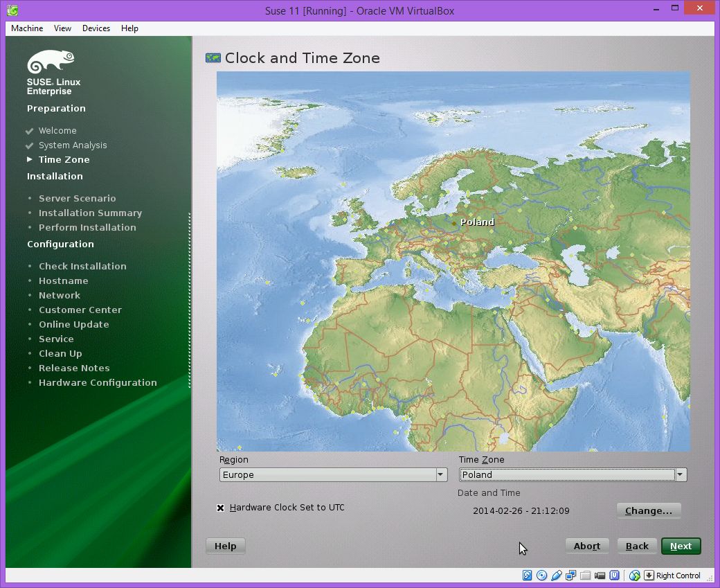
Task: Click the Server Scenario step
Action: (x=77, y=199)
